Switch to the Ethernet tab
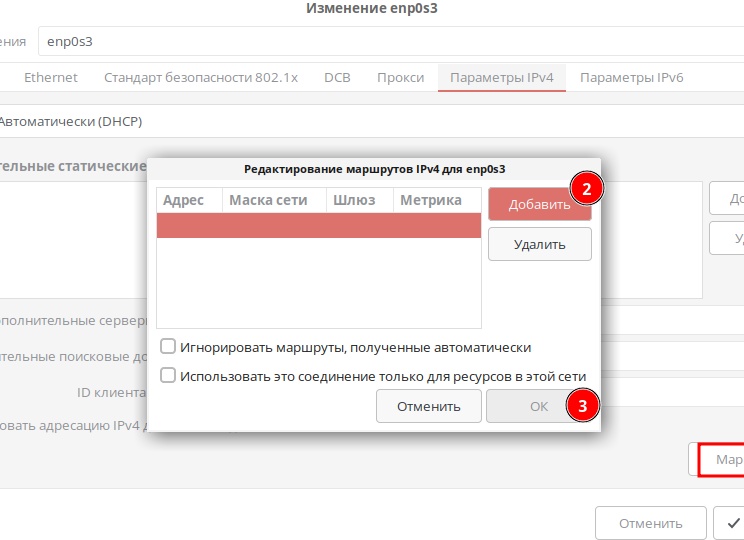 (x=50, y=77)
